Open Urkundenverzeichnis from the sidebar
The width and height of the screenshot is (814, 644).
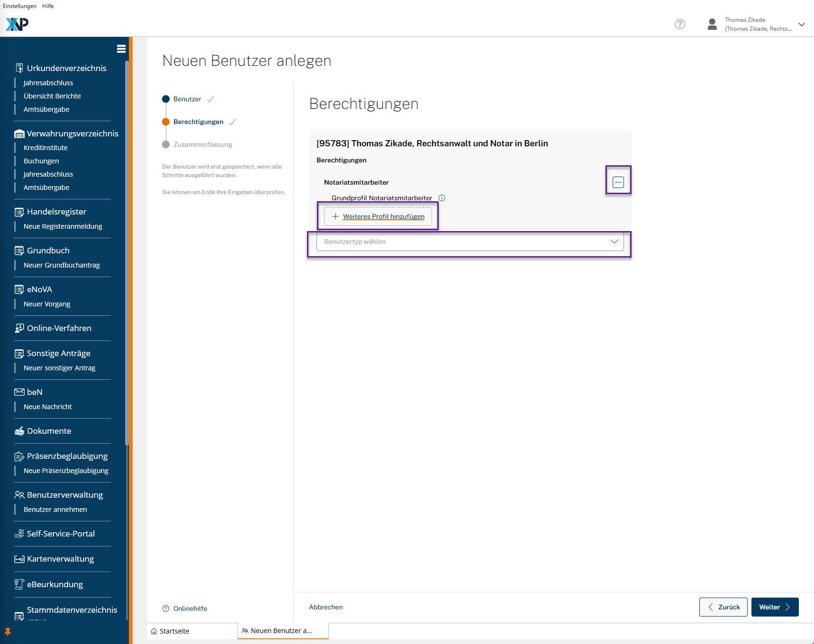pyautogui.click(x=66, y=68)
